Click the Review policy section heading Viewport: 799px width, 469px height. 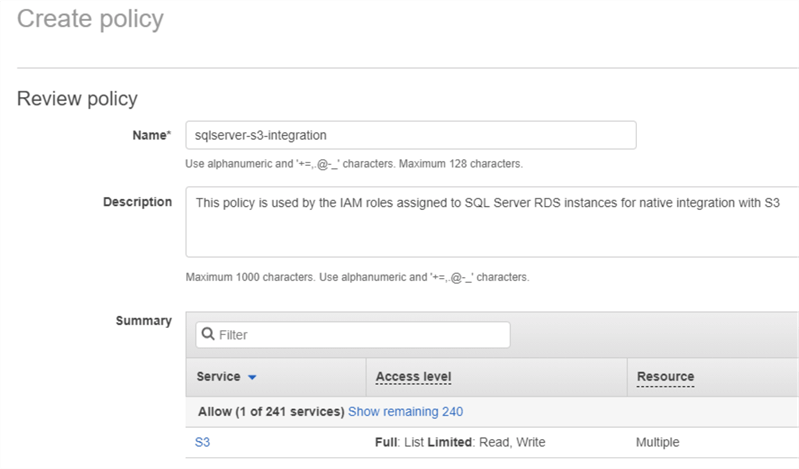pos(77,98)
